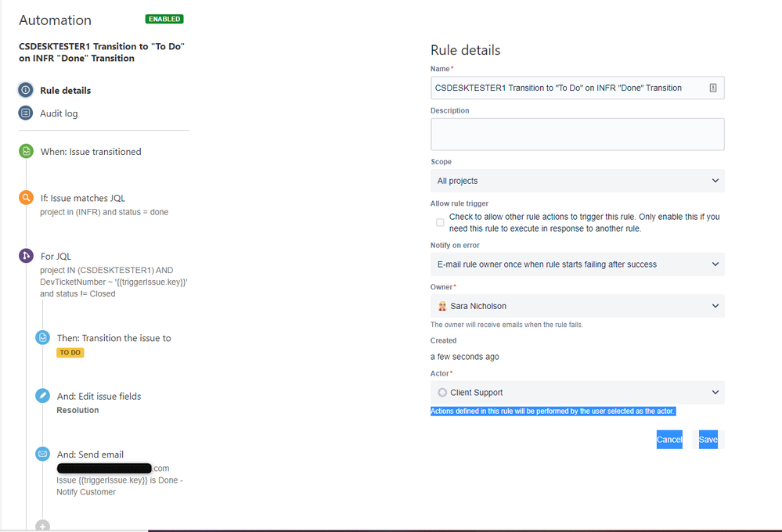
Task: Open the Scope All projects dropdown
Action: [x=578, y=181]
